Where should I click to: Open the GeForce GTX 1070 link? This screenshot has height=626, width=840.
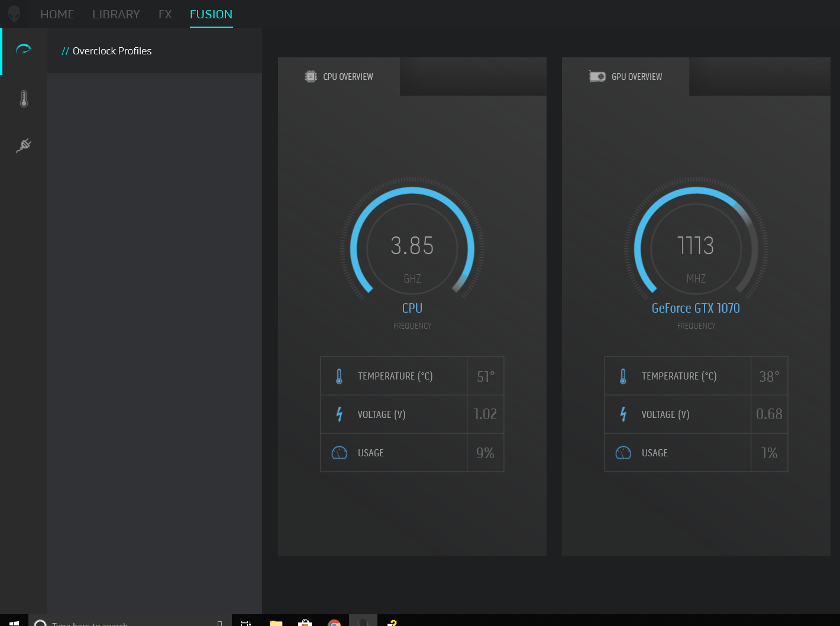(696, 308)
